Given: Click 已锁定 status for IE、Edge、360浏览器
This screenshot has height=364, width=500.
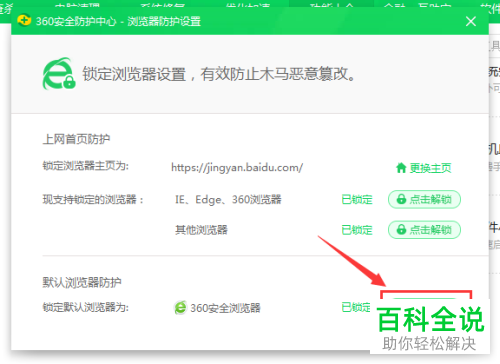Looking at the screenshot, I should pos(357,200).
